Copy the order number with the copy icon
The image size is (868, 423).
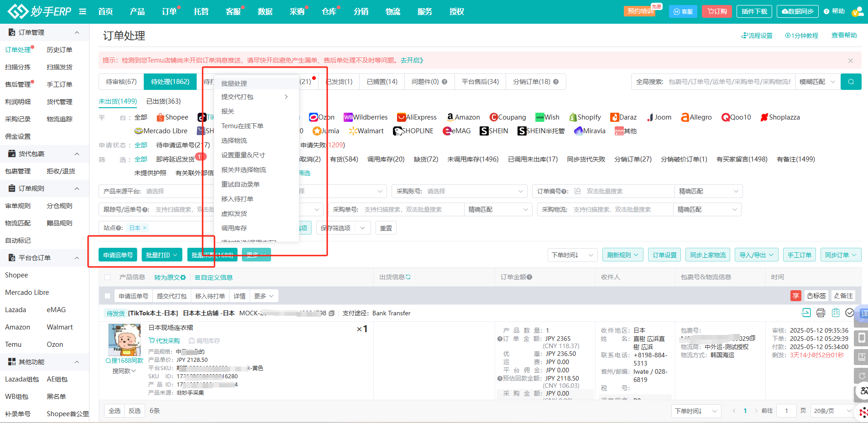point(332,313)
